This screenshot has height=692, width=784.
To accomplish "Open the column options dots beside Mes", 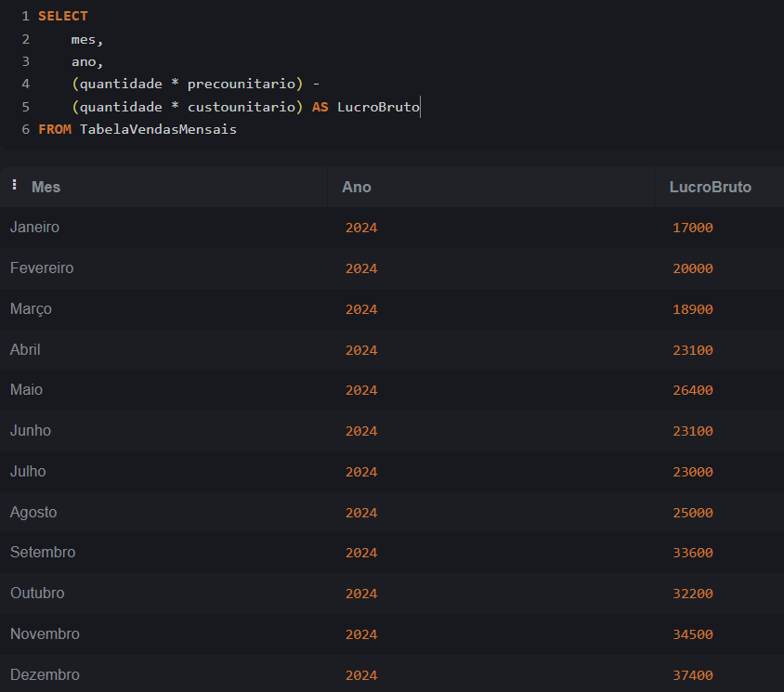I will [x=15, y=185].
